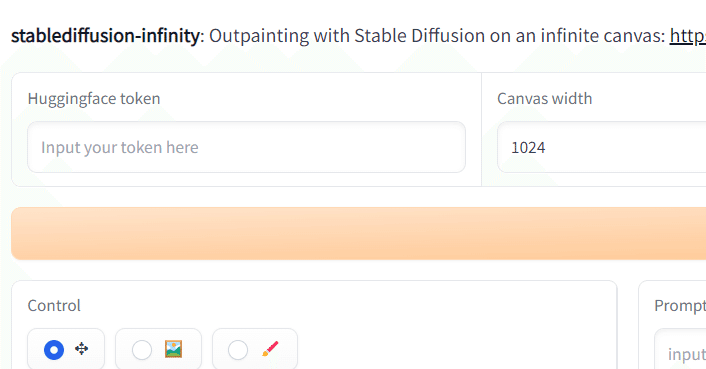706x369 pixels.
Task: Click the Control section label
Action: (54, 306)
